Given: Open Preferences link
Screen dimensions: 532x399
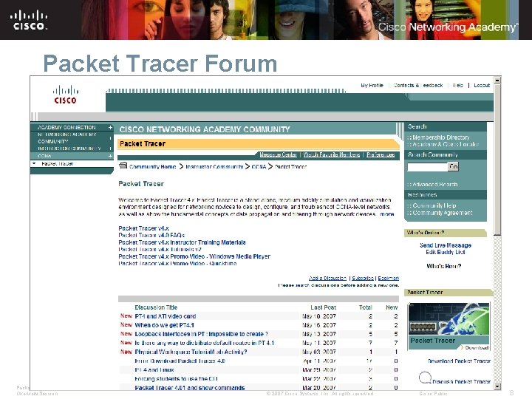Looking at the screenshot, I should [x=381, y=154].
